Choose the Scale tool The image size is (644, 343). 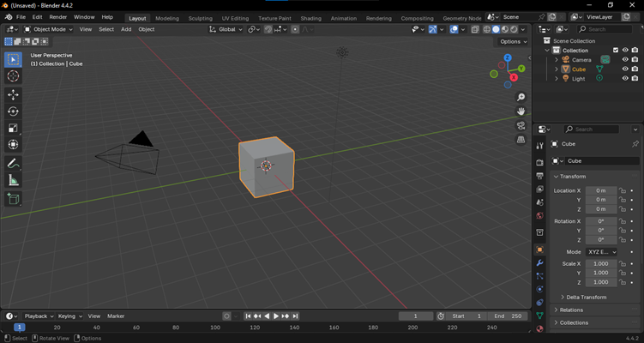pyautogui.click(x=13, y=128)
